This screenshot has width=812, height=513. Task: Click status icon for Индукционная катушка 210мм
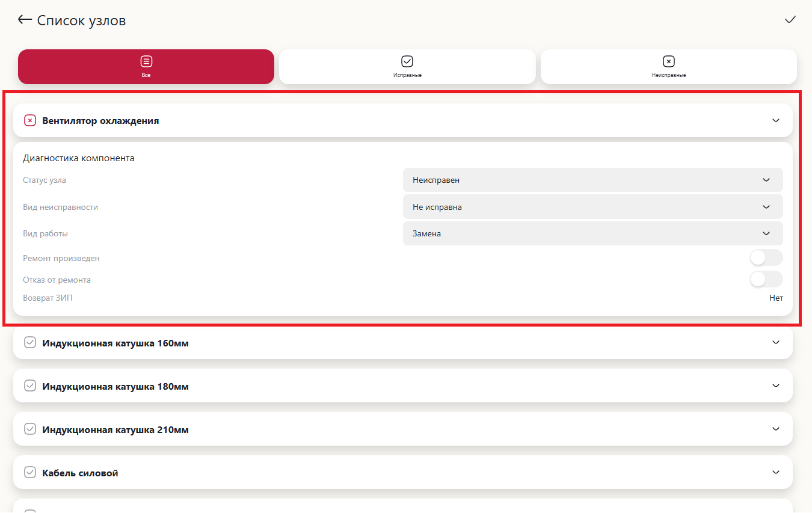(30, 429)
